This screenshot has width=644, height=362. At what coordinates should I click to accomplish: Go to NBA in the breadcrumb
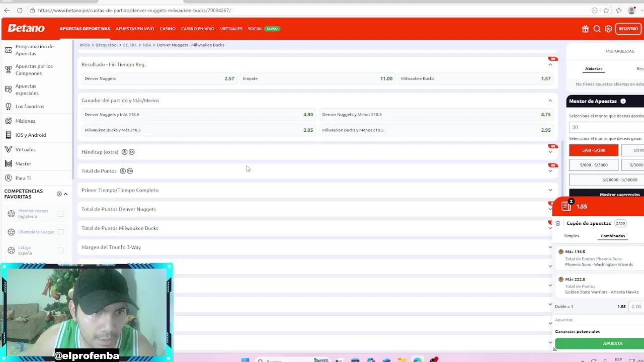pyautogui.click(x=146, y=45)
